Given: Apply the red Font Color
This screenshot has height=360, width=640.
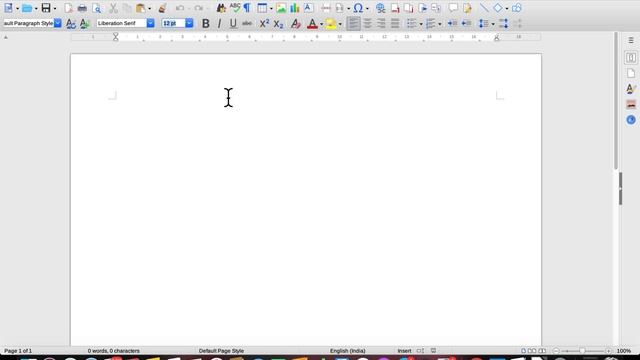Looking at the screenshot, I should point(312,24).
